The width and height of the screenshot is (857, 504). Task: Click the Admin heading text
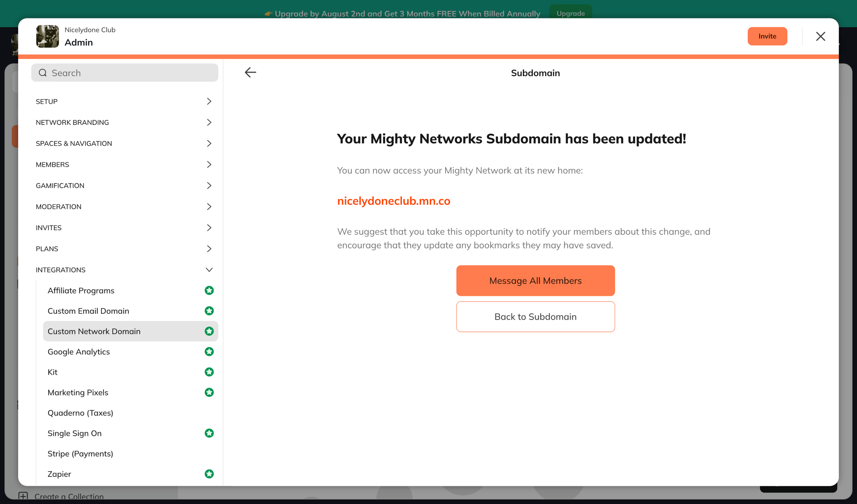[79, 42]
